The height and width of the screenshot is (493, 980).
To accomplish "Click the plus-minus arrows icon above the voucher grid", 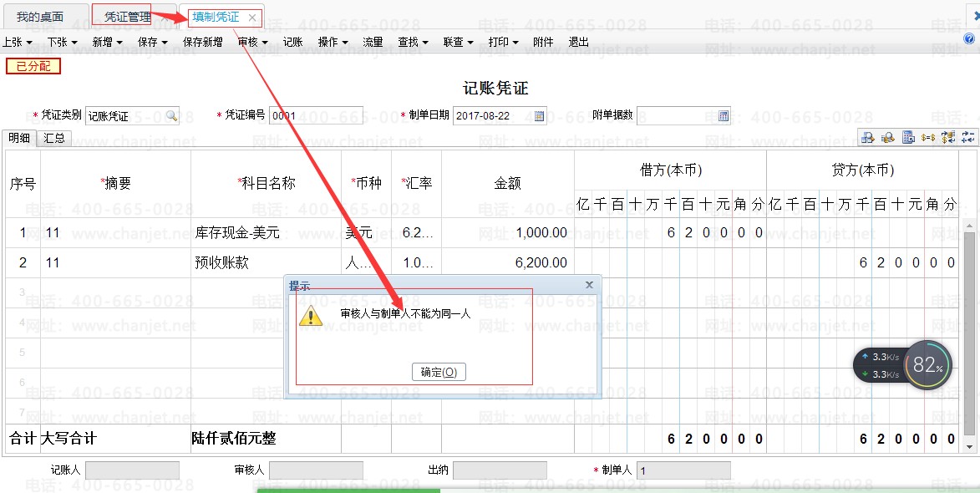I will tap(969, 138).
